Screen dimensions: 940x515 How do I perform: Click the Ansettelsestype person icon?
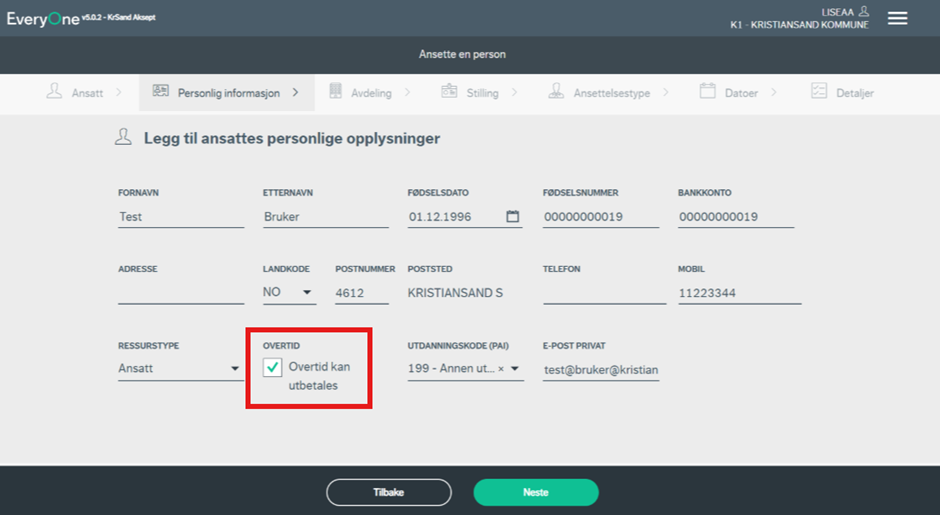click(556, 92)
